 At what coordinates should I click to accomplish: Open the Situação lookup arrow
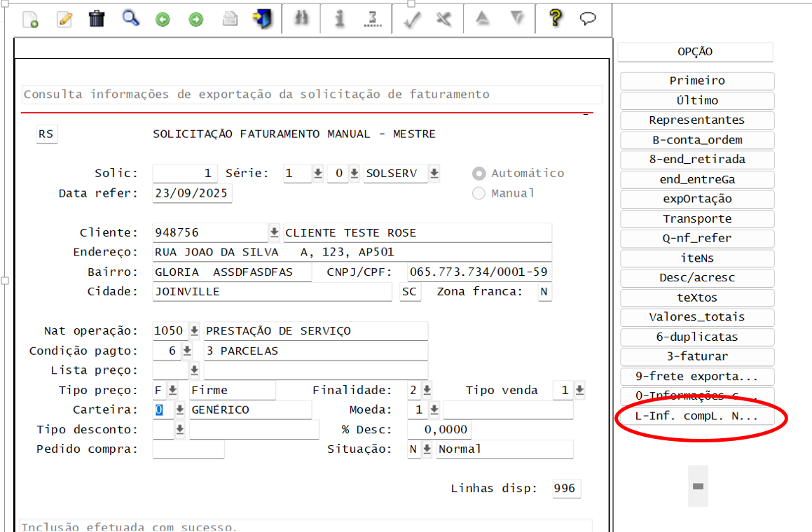coord(427,449)
